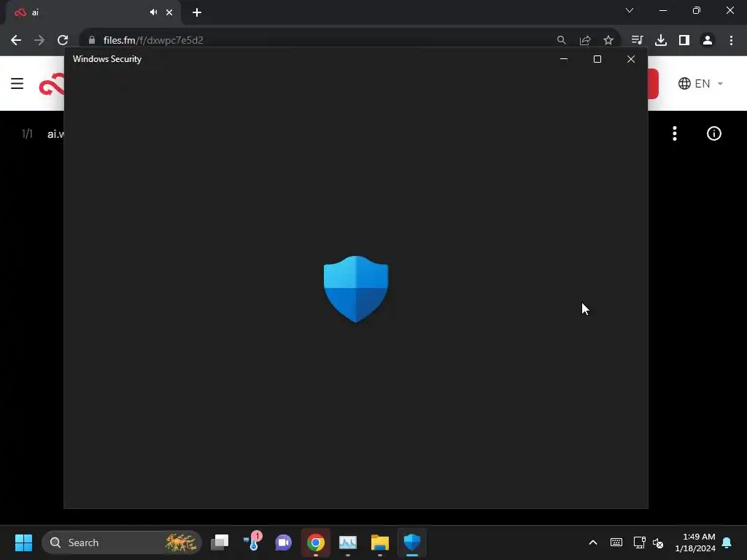Click the muted volume tray icon

click(659, 542)
